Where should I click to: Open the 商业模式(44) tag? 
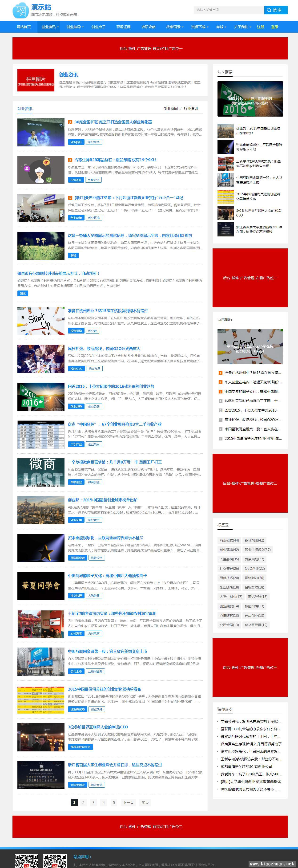pyautogui.click(x=229, y=540)
